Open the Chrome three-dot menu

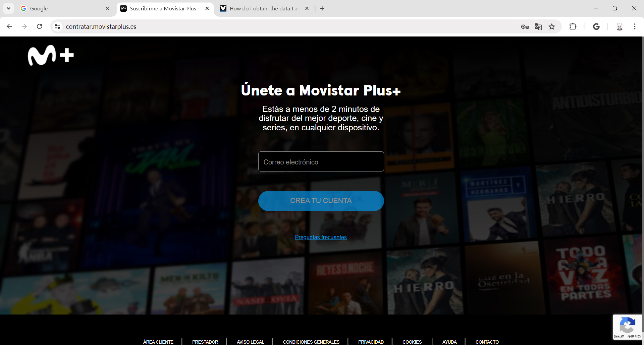pyautogui.click(x=635, y=26)
